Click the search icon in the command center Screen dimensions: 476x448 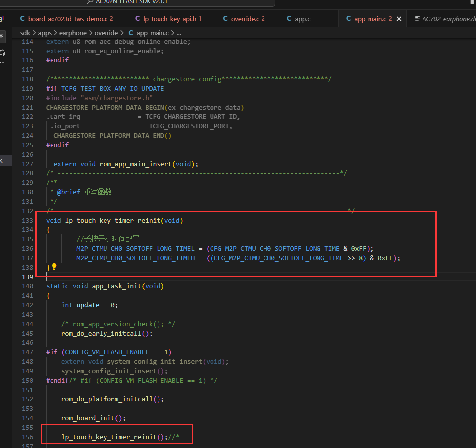pos(90,2)
